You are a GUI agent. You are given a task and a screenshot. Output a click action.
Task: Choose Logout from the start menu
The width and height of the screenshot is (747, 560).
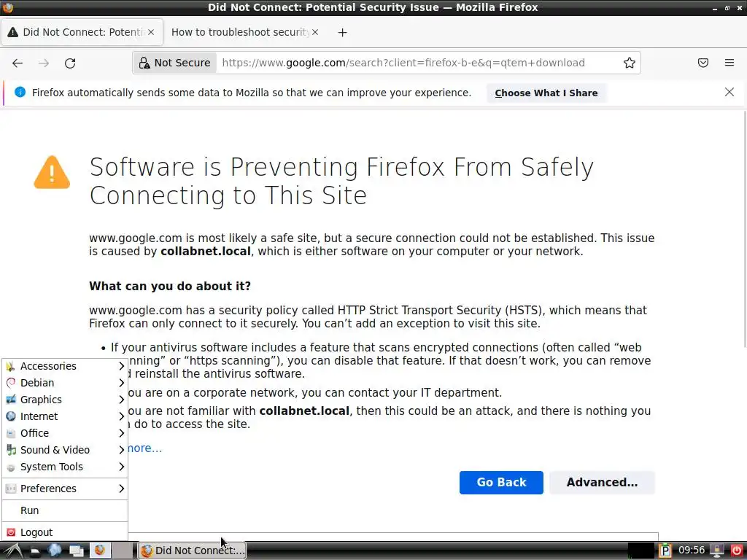click(65, 532)
